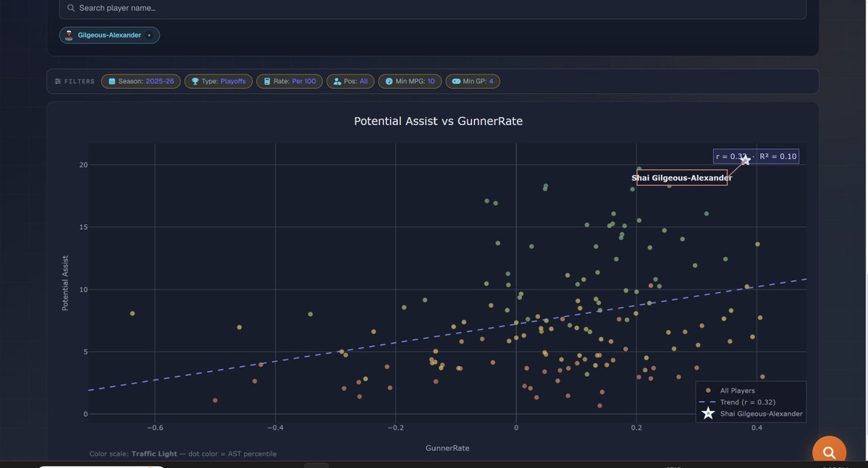Click the magnifier icon in player search box

pyautogui.click(x=71, y=8)
